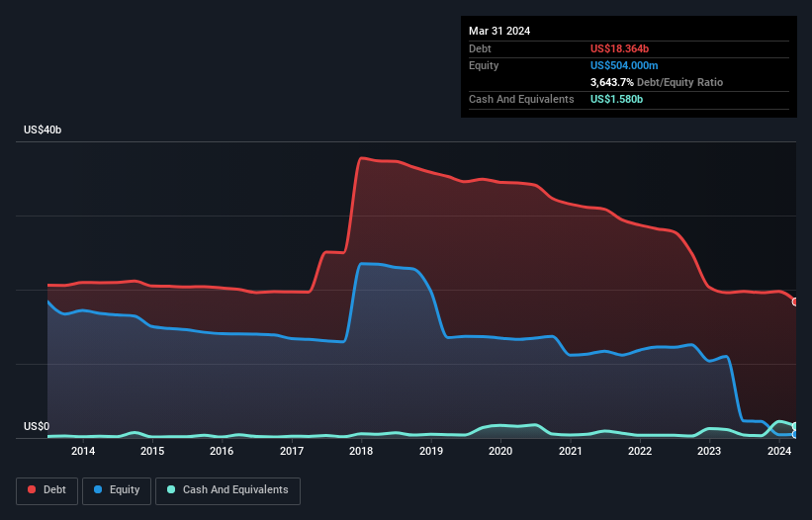This screenshot has width=812, height=520.
Task: Click the Debt label in tooltip
Action: pos(480,48)
